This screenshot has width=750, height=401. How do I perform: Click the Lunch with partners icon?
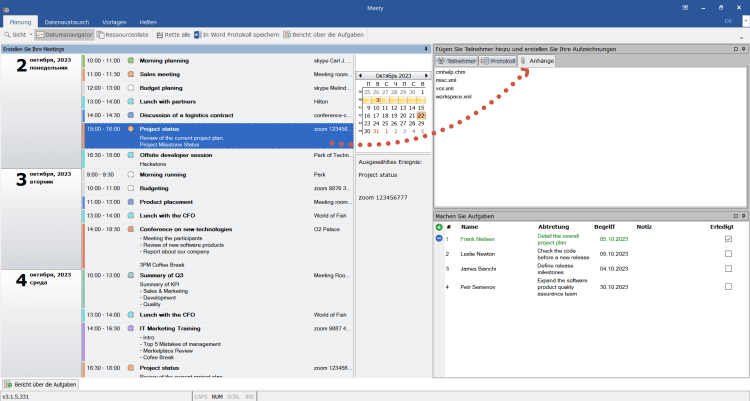[x=131, y=101]
